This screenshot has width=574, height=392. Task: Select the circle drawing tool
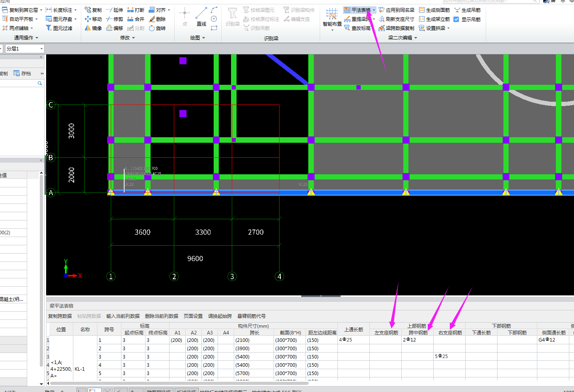pyautogui.click(x=214, y=19)
